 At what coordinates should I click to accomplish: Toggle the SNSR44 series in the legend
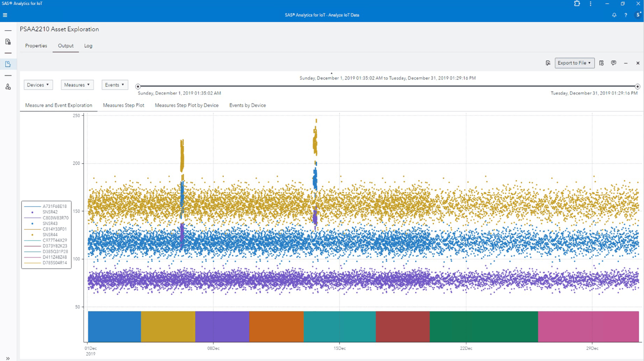[50, 235]
